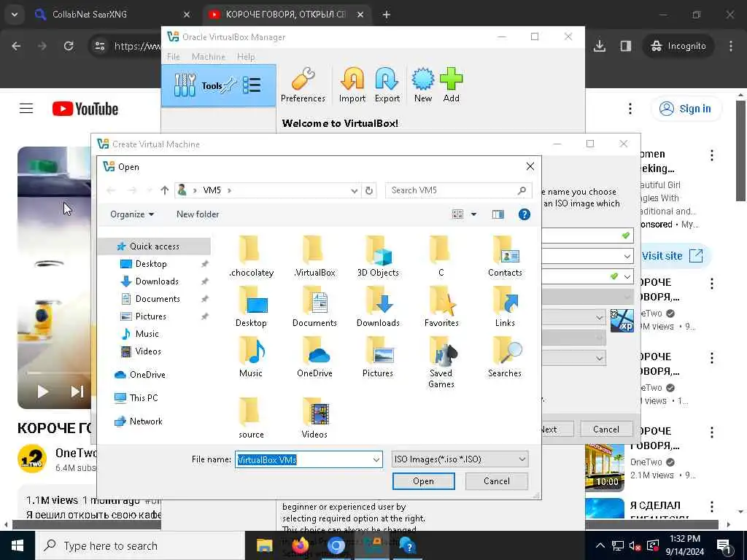747x560 pixels.
Task: Click the Search VM5 box
Action: point(458,190)
